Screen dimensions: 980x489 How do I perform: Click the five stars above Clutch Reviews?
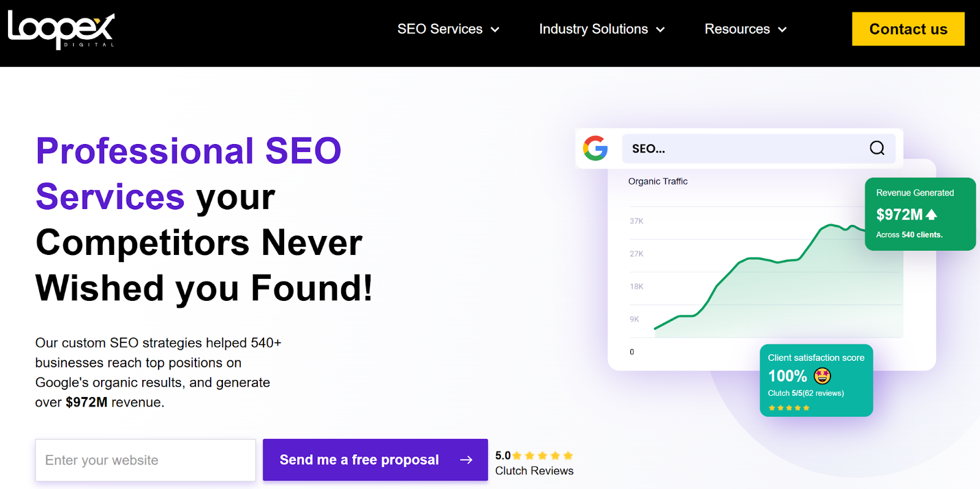pyautogui.click(x=543, y=455)
